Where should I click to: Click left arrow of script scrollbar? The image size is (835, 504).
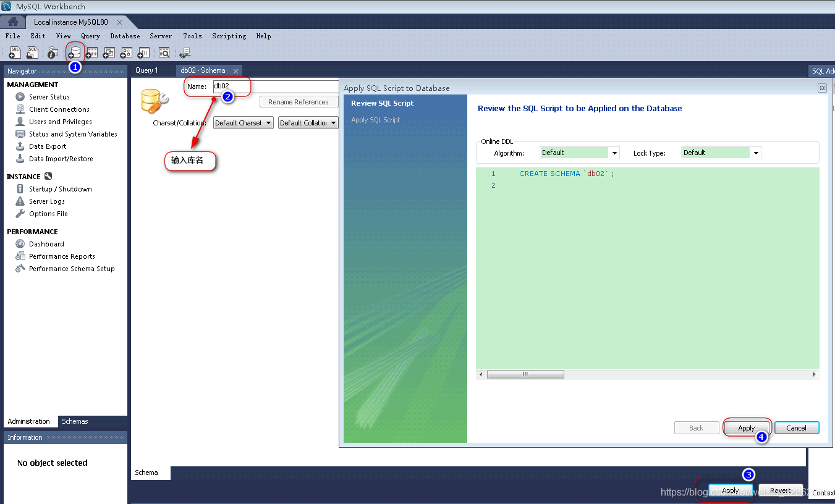[x=481, y=374]
